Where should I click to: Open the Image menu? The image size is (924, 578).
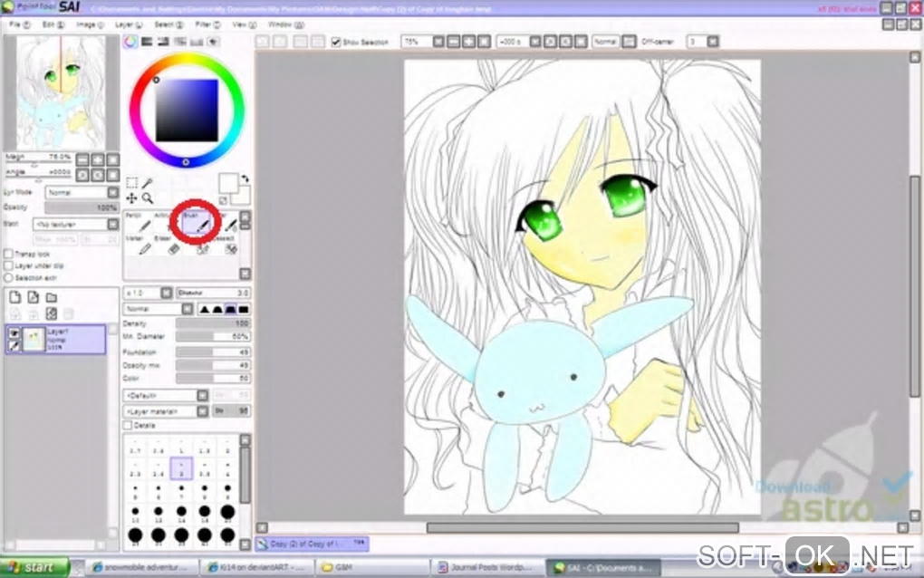tap(90, 24)
